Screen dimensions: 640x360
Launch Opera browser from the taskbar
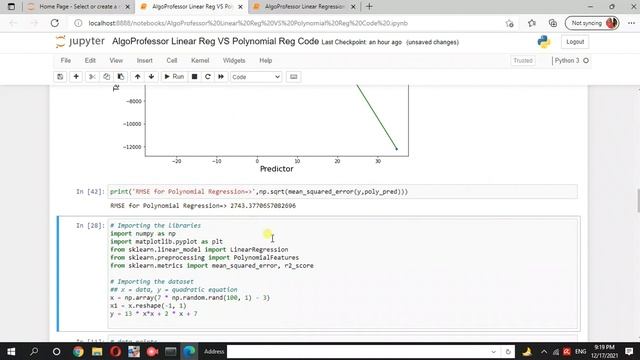point(116,351)
